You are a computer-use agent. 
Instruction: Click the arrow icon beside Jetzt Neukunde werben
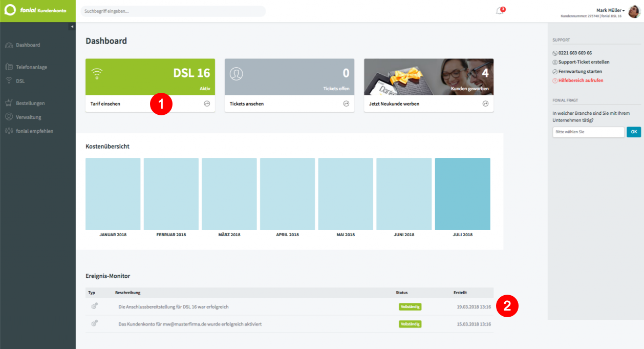(485, 104)
